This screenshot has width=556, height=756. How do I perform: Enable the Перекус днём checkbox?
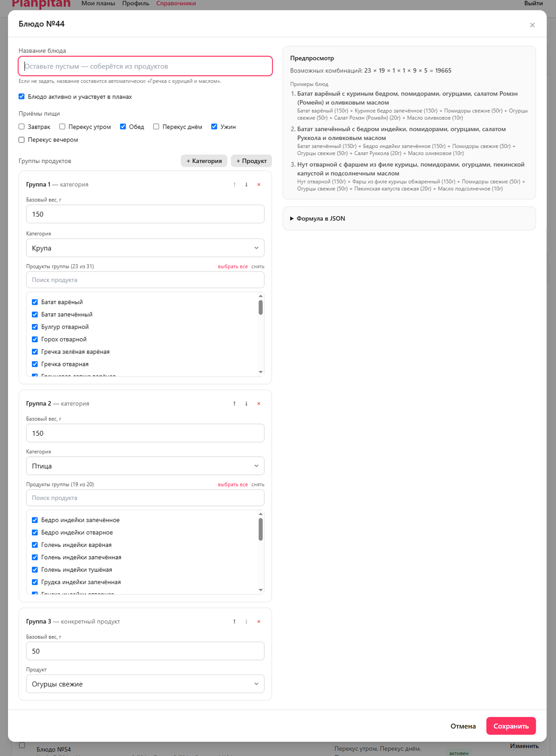pyautogui.click(x=156, y=126)
